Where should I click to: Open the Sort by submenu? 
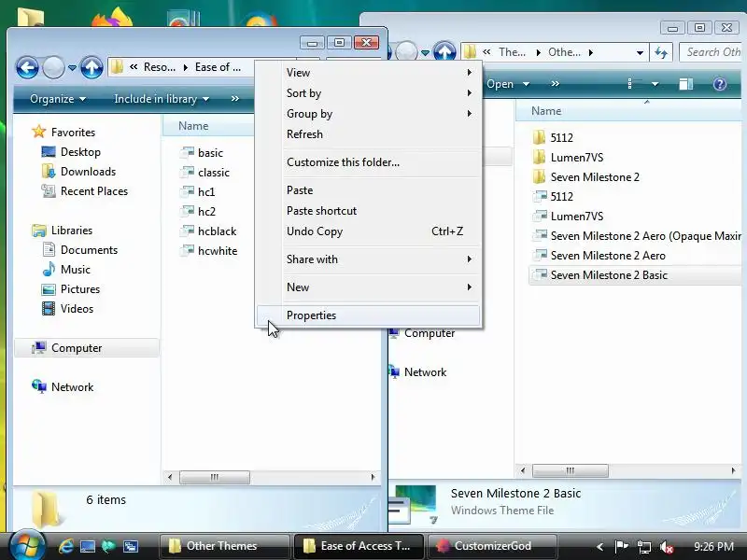click(x=369, y=92)
